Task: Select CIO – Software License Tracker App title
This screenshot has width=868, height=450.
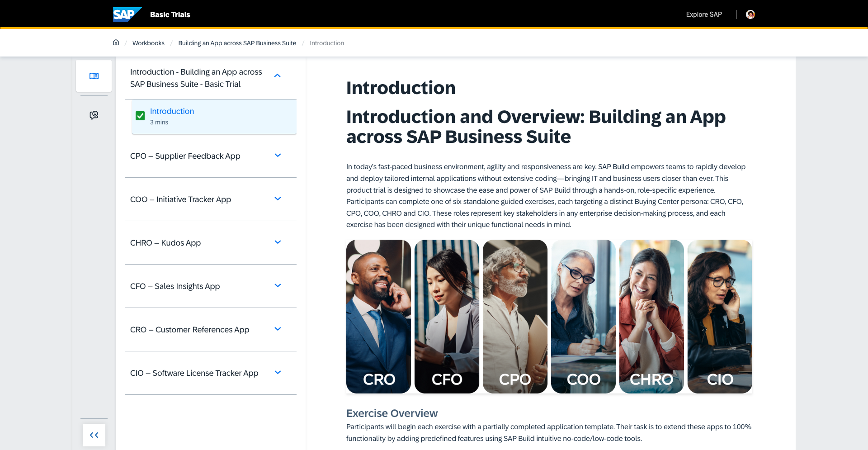Action: coord(194,373)
